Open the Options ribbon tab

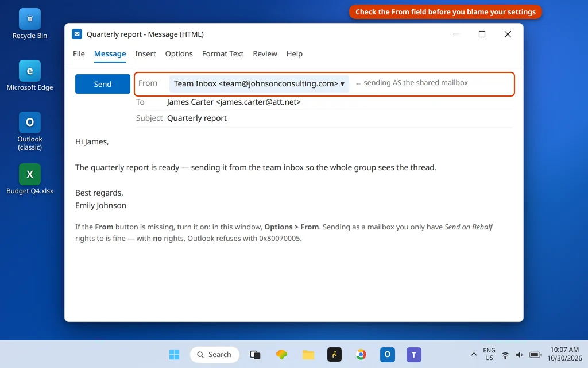coord(179,53)
